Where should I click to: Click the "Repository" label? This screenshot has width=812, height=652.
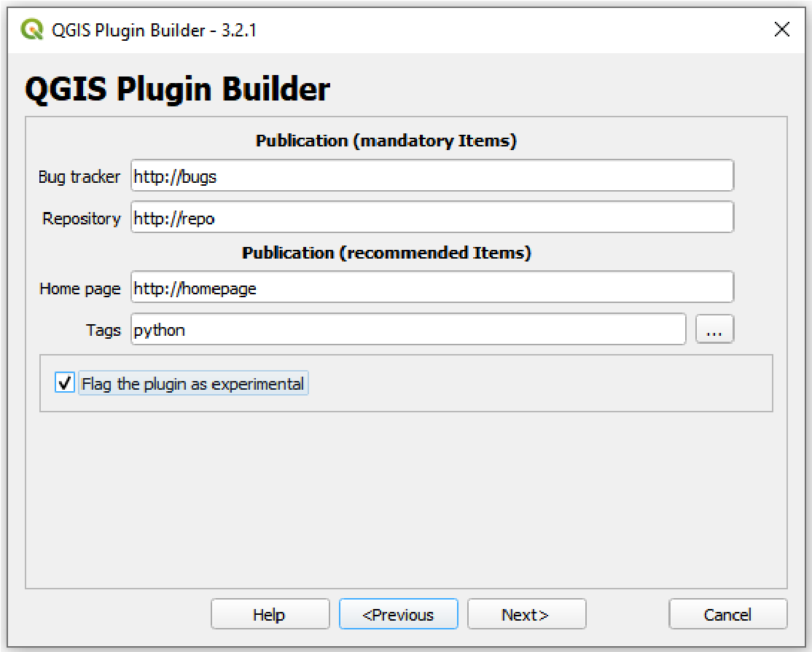[x=82, y=219]
